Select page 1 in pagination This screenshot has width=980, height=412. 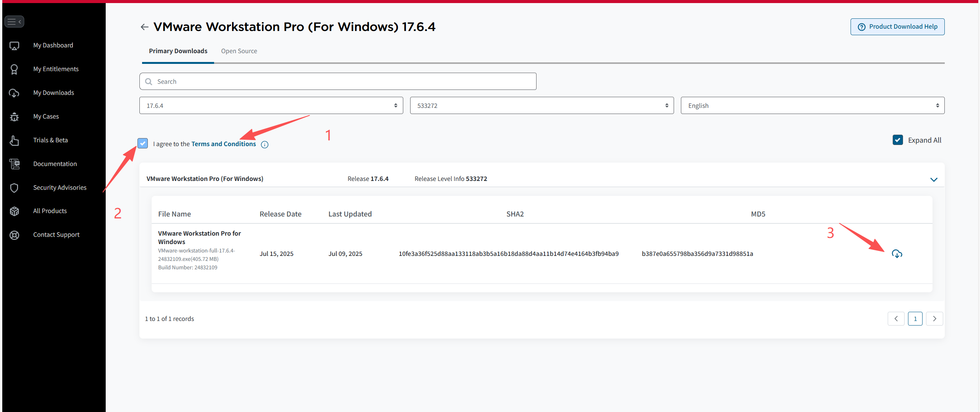click(x=915, y=319)
